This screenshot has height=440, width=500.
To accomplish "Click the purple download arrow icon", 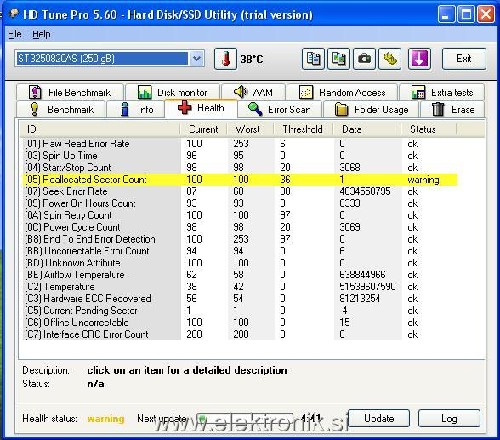I will 420,59.
